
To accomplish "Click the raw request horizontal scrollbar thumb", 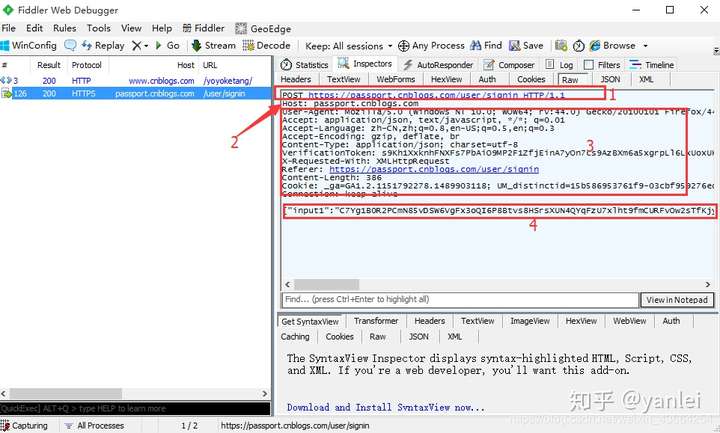I will pyautogui.click(x=326, y=284).
